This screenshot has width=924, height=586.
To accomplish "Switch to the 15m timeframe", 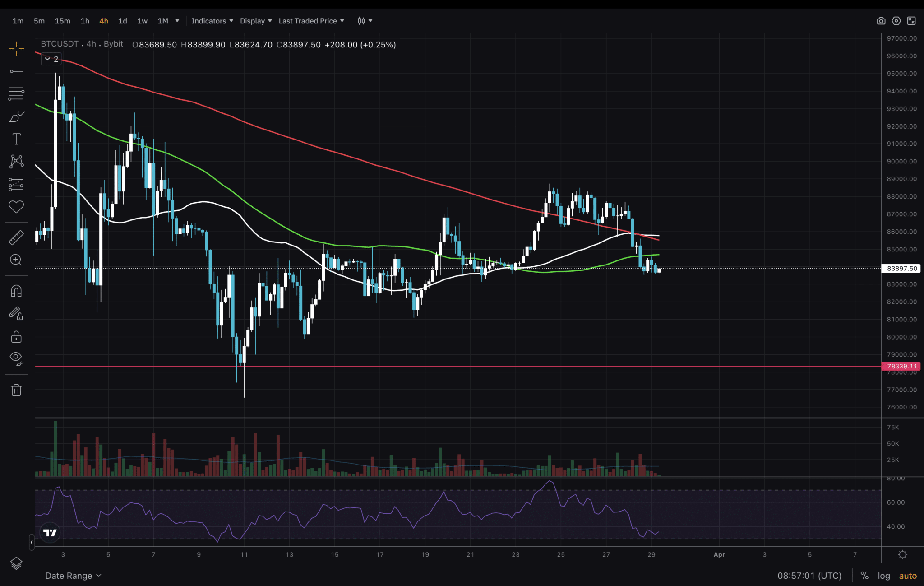I will coord(62,21).
